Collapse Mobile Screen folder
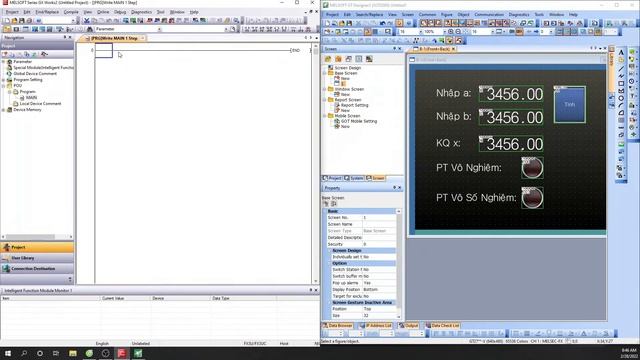The width and height of the screenshot is (640, 360). 325,116
